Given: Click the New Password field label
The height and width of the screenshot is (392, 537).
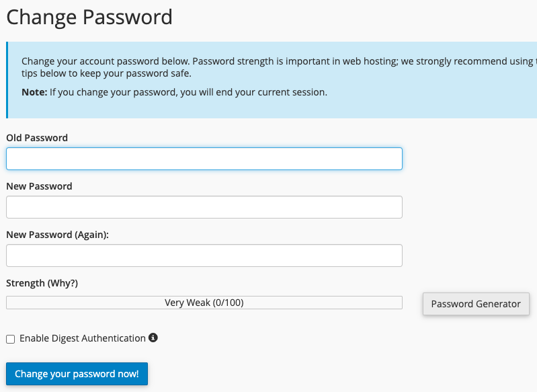Looking at the screenshot, I should pyautogui.click(x=39, y=186).
